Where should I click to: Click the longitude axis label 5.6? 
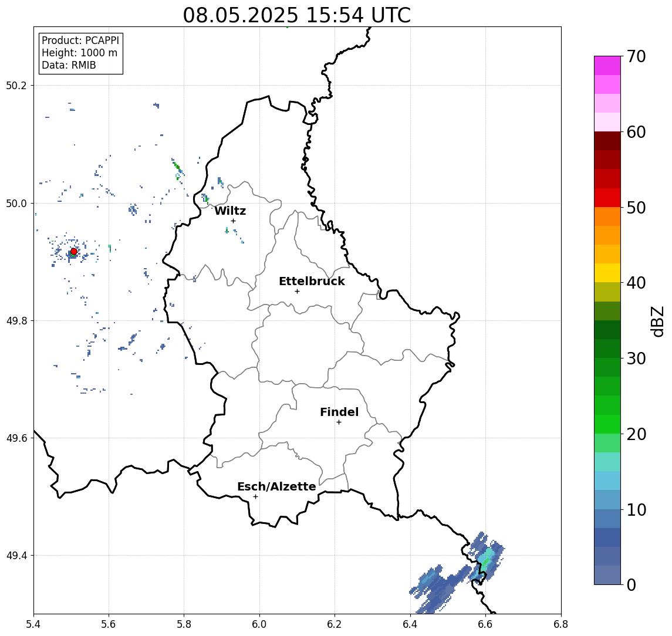pyautogui.click(x=109, y=624)
